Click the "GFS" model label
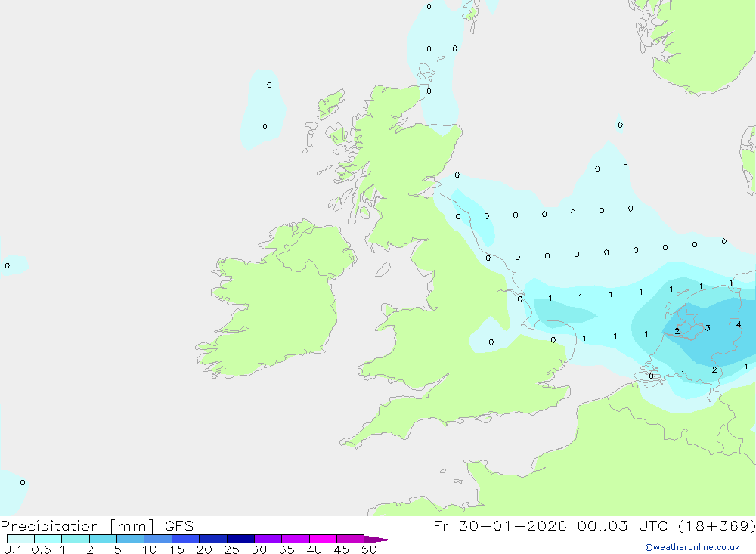This screenshot has width=756, height=554. 179,525
